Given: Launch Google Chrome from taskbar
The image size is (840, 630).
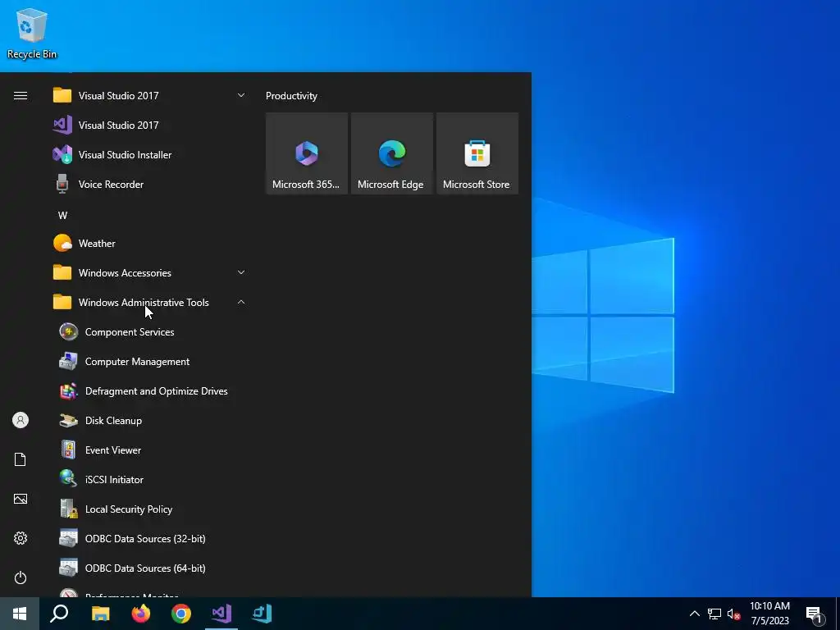Looking at the screenshot, I should click(x=181, y=614).
